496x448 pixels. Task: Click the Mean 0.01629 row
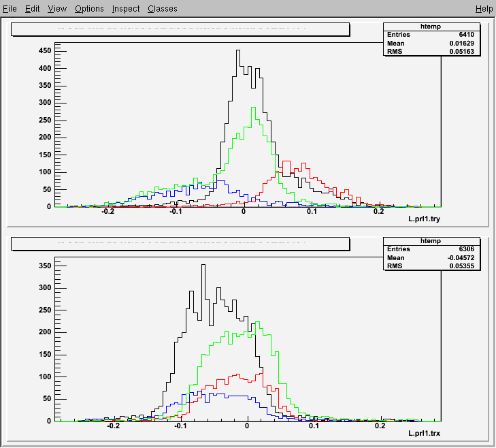pos(431,44)
